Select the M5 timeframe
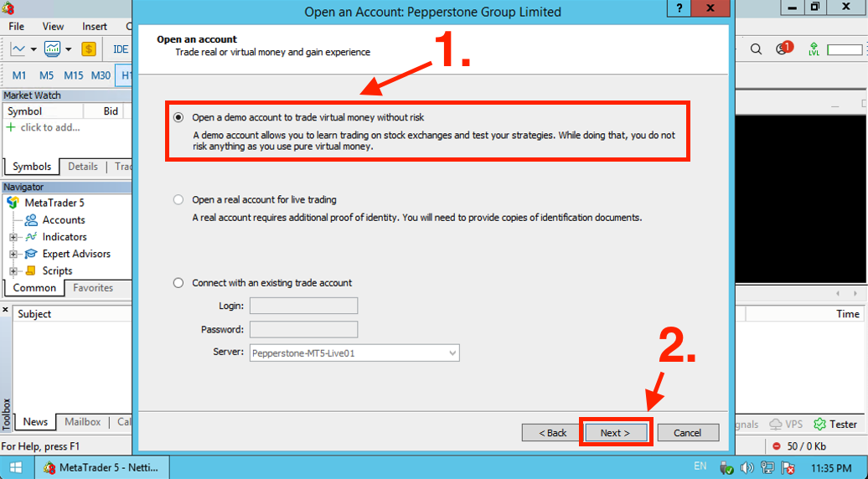This screenshot has width=868, height=479. coord(47,75)
